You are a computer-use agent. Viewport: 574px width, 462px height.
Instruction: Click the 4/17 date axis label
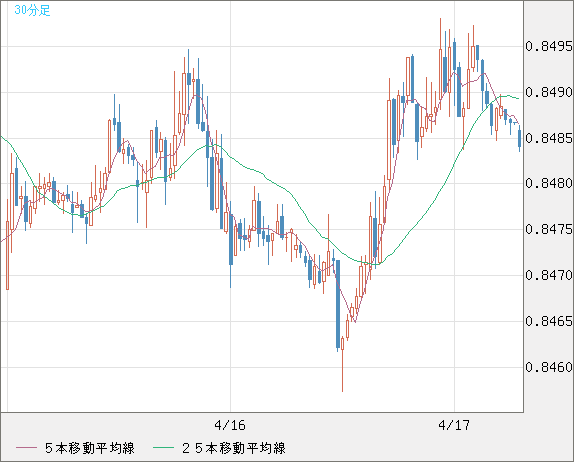coord(454,425)
